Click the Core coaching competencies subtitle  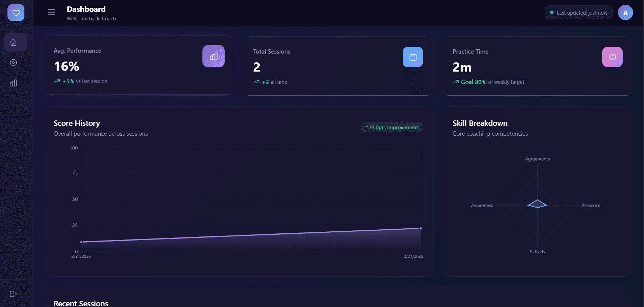pyautogui.click(x=490, y=134)
